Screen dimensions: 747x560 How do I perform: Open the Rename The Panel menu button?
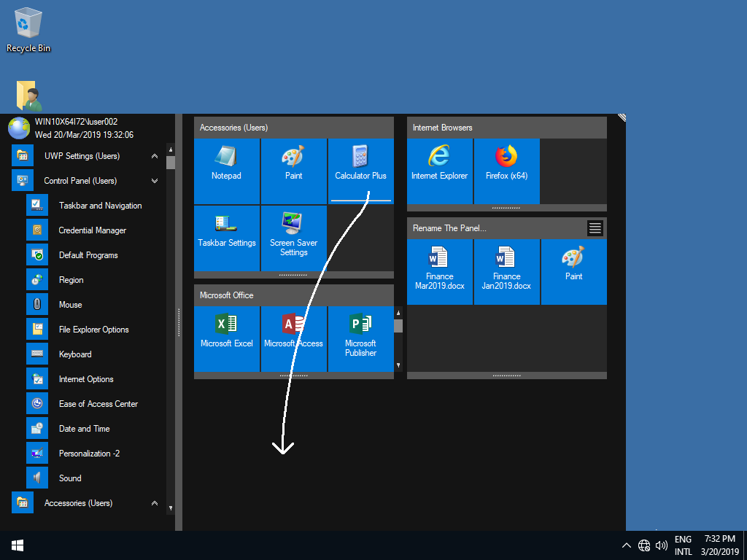pos(595,228)
